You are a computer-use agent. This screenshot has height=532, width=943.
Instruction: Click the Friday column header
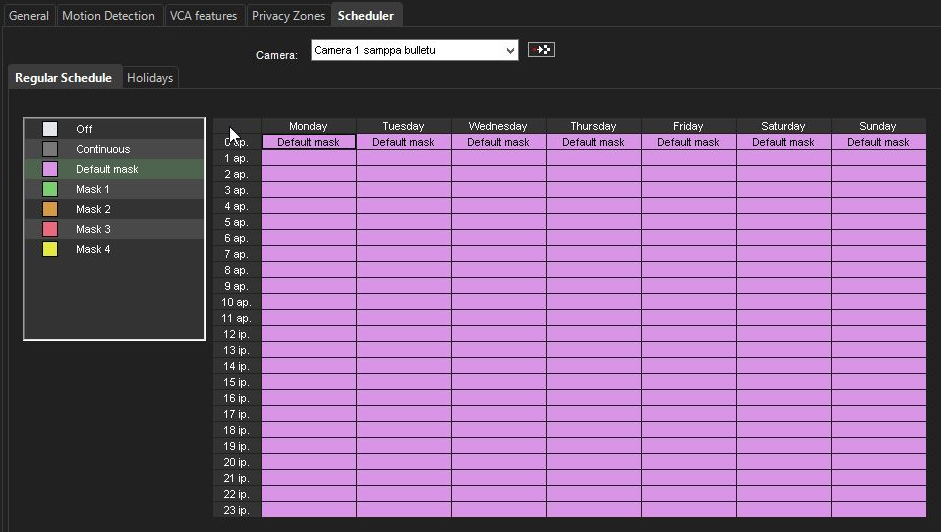688,126
